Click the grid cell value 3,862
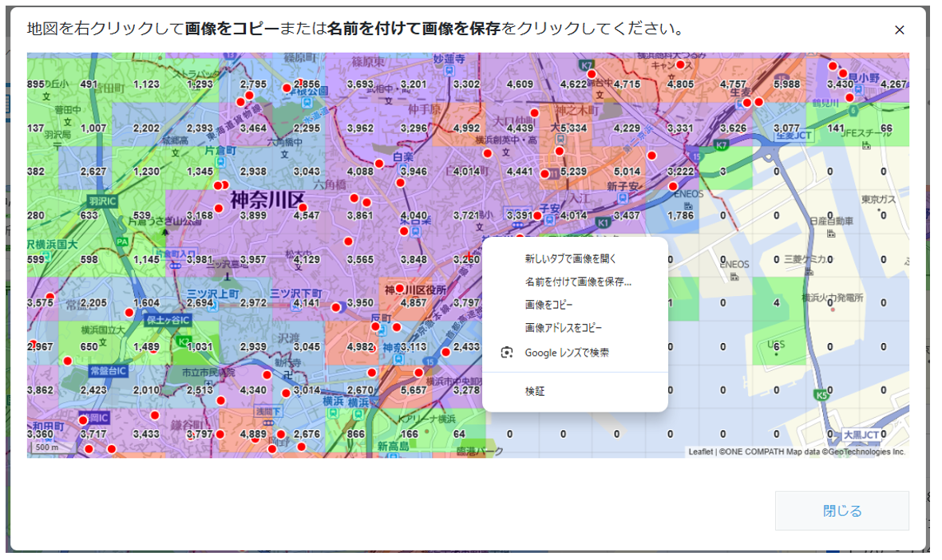The image size is (942, 560). coord(40,390)
